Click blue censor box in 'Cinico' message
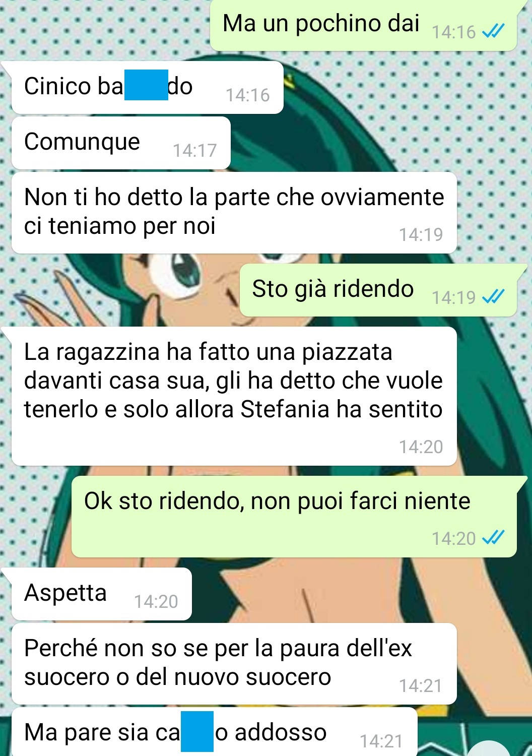The image size is (532, 756). pyautogui.click(x=146, y=85)
